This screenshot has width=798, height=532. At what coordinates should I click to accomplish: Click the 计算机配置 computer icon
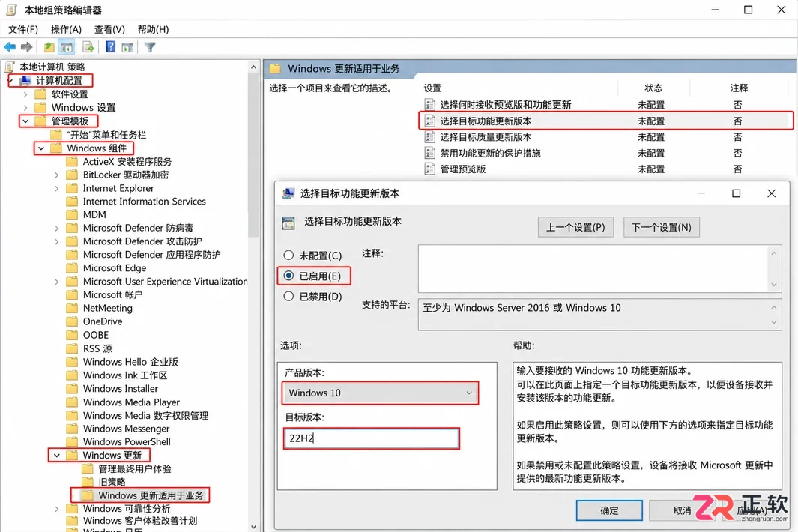(x=25, y=80)
